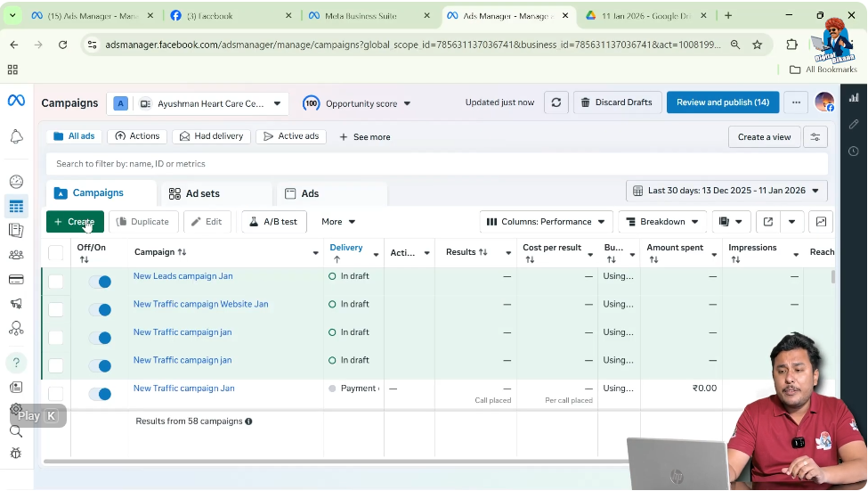Open notifications bell in sidebar
868x491 pixels.
click(x=17, y=136)
